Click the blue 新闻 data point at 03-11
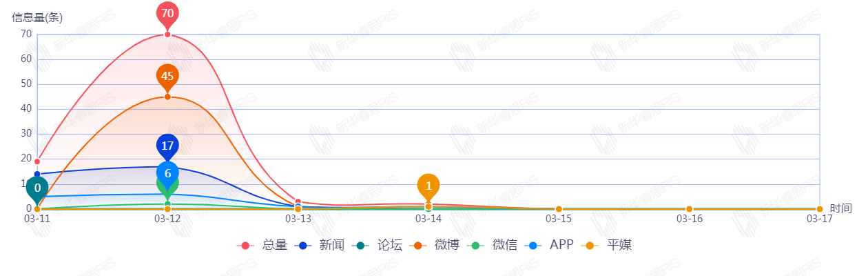The image size is (868, 276). [x=37, y=174]
